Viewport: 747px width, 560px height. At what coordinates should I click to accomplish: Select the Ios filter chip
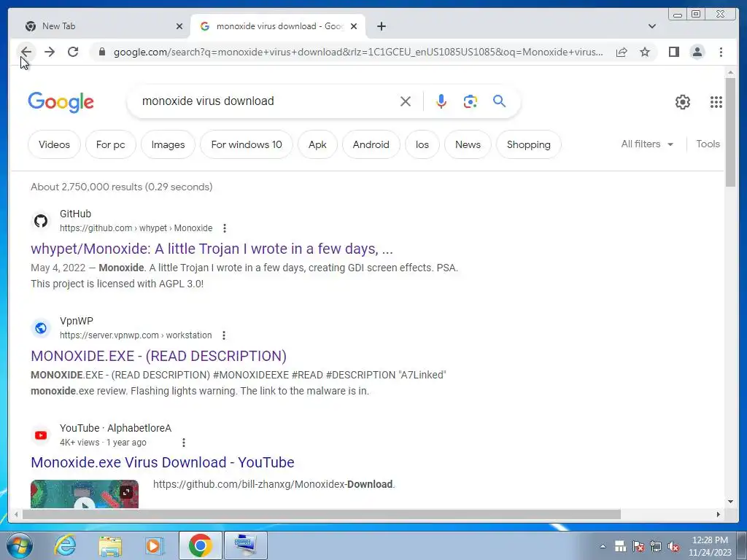click(x=422, y=144)
